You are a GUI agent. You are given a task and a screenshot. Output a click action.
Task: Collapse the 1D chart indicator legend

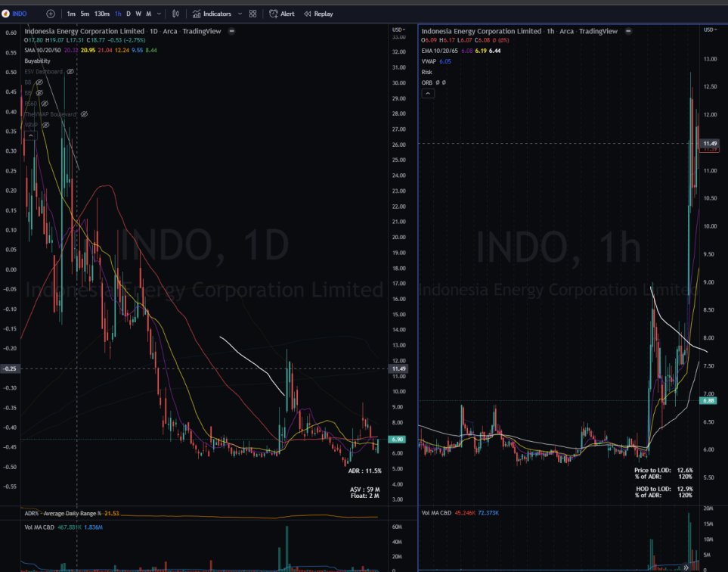coord(31,135)
